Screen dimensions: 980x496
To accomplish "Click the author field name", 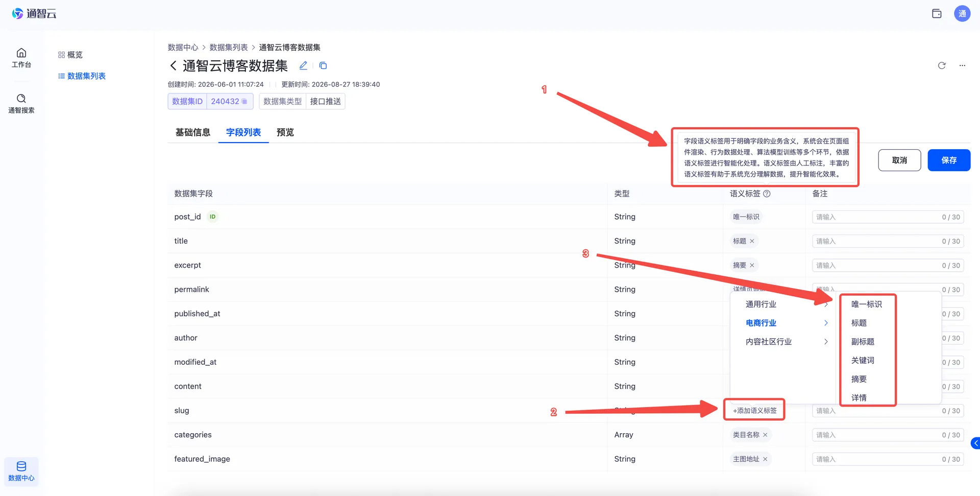I will (x=186, y=338).
